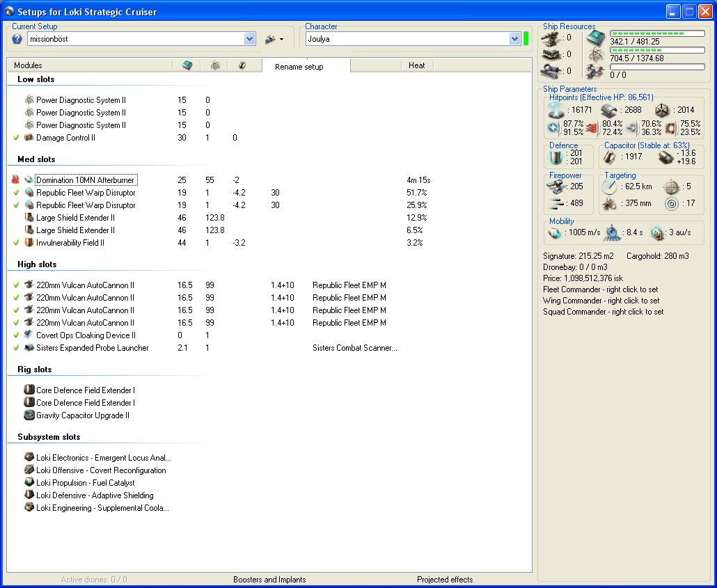Viewport: 717px width, 588px height.
Task: Toggle first 220mm Vulcan AutoCannon II checkmark
Action: coord(17,285)
